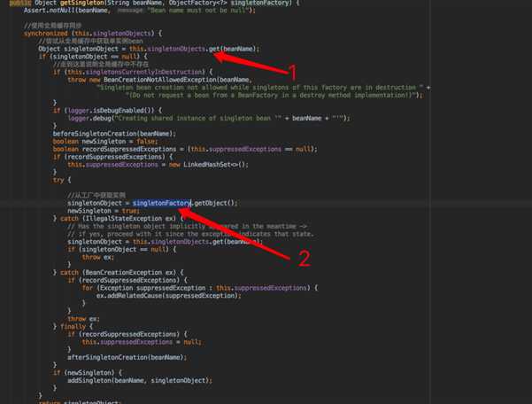Click 'boolean newSingleton = false' line
Image resolution: width=532 pixels, height=404 pixels.
click(105, 141)
